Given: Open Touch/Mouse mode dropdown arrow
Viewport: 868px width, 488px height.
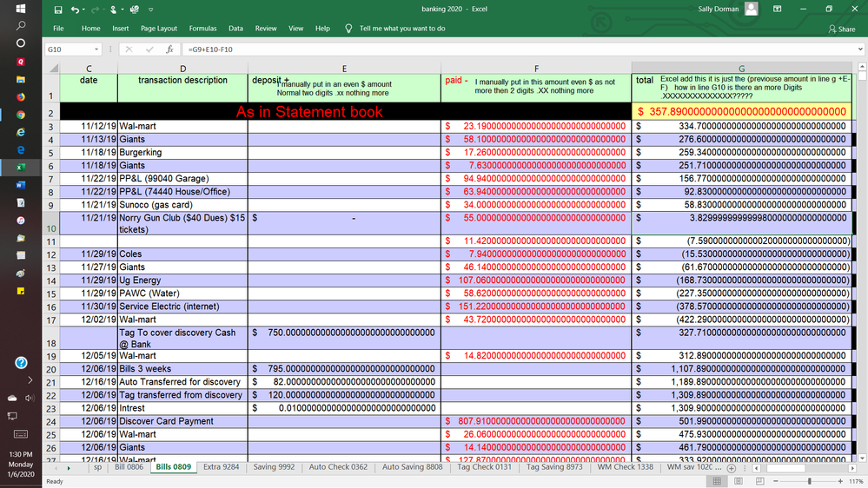Looking at the screenshot, I should [123, 10].
